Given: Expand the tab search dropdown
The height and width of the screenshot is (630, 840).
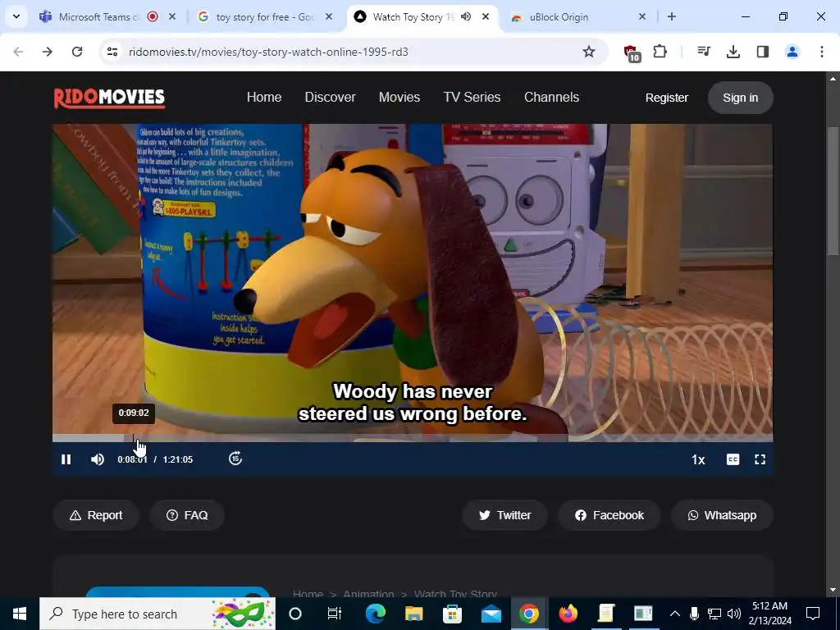Looking at the screenshot, I should click(x=16, y=16).
